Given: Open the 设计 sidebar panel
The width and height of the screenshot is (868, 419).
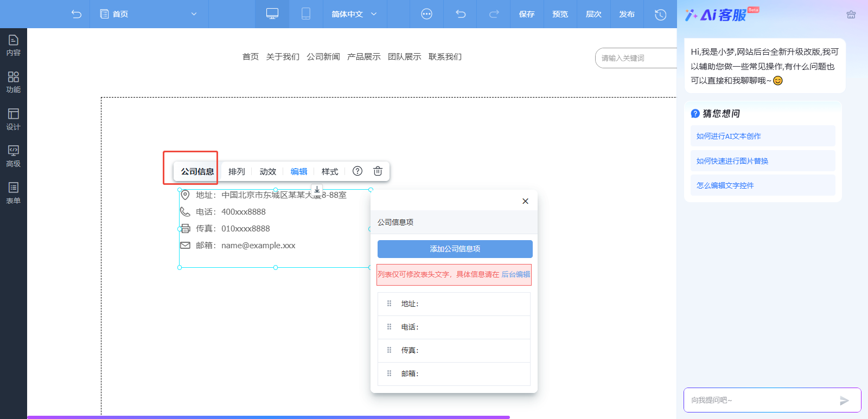Looking at the screenshot, I should pos(14,119).
